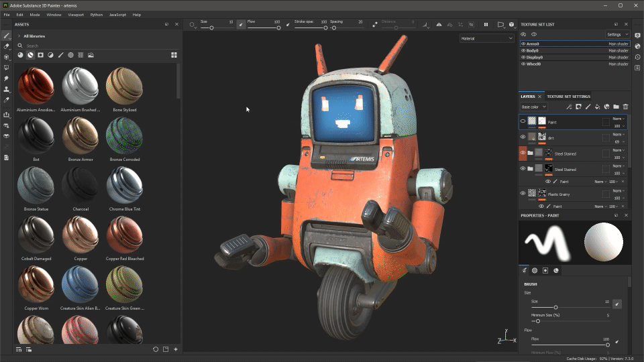Screen dimensions: 644x362
Task: Expand the All libraries tree
Action: pos(19,36)
